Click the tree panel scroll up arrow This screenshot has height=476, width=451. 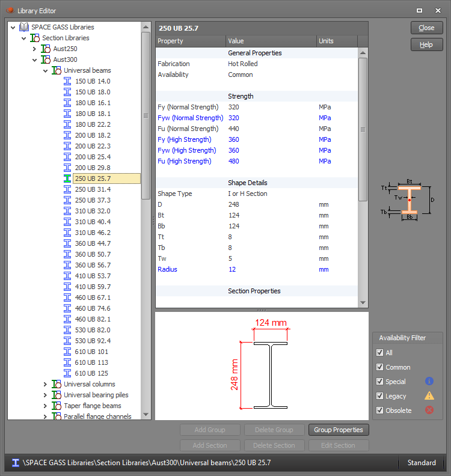146,27
